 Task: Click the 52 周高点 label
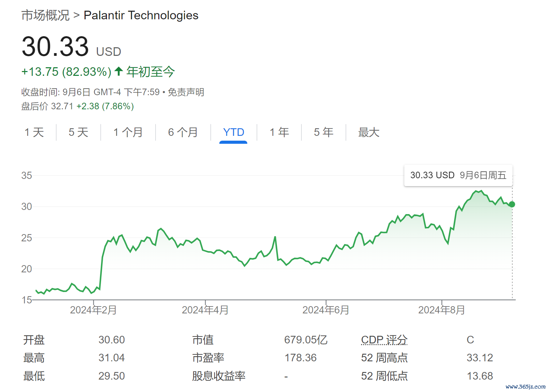384,358
